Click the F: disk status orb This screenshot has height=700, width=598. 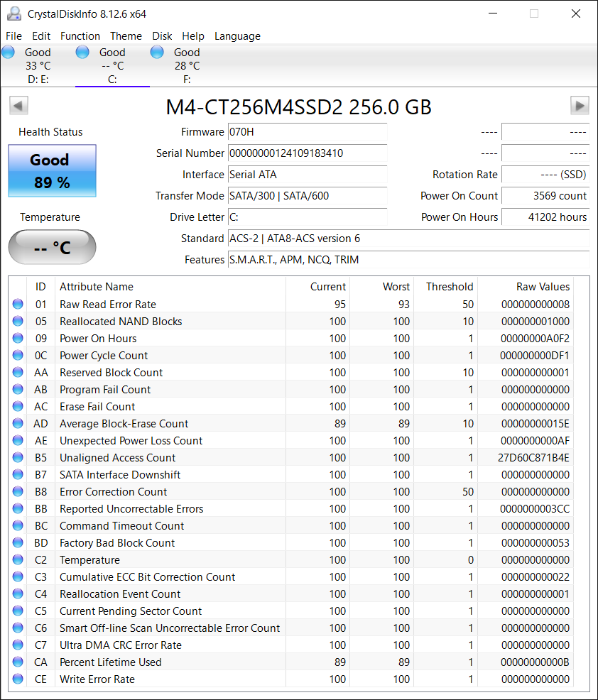[x=158, y=52]
